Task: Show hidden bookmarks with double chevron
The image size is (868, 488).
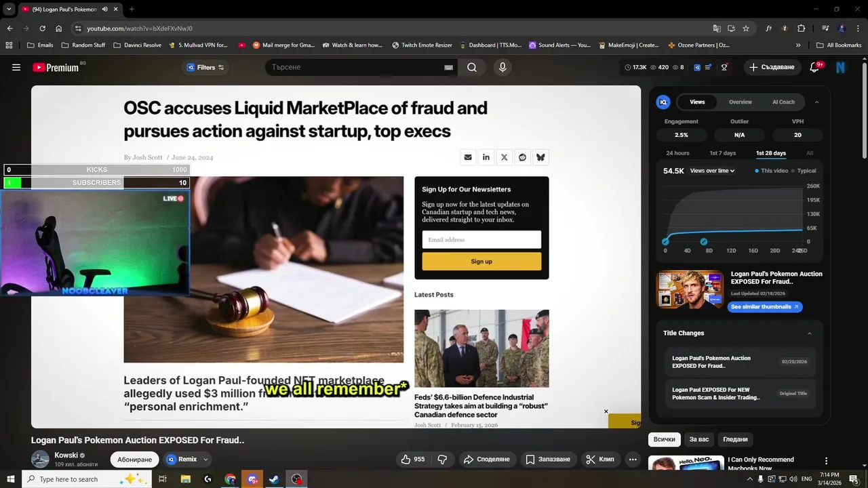Action: point(798,45)
